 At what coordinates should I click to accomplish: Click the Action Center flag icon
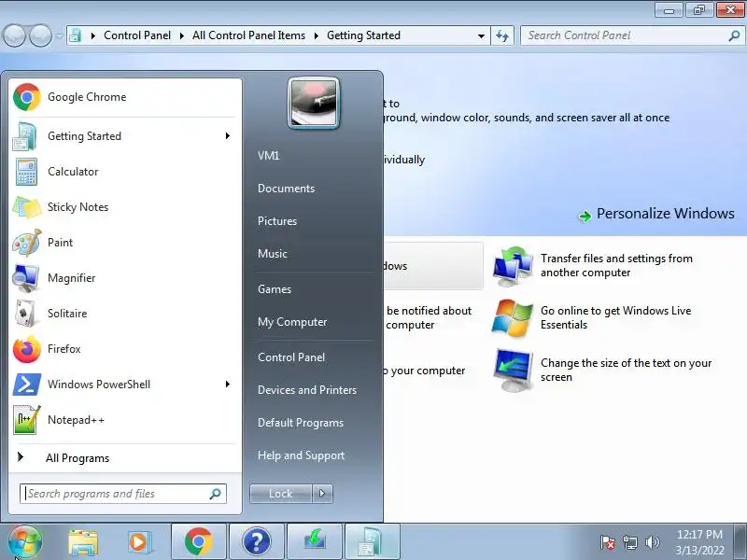click(608, 542)
